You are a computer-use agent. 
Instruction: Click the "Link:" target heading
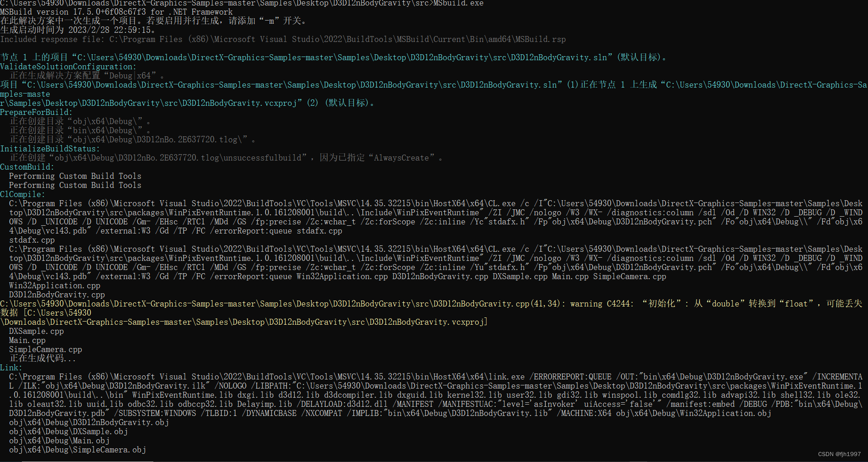[11, 368]
